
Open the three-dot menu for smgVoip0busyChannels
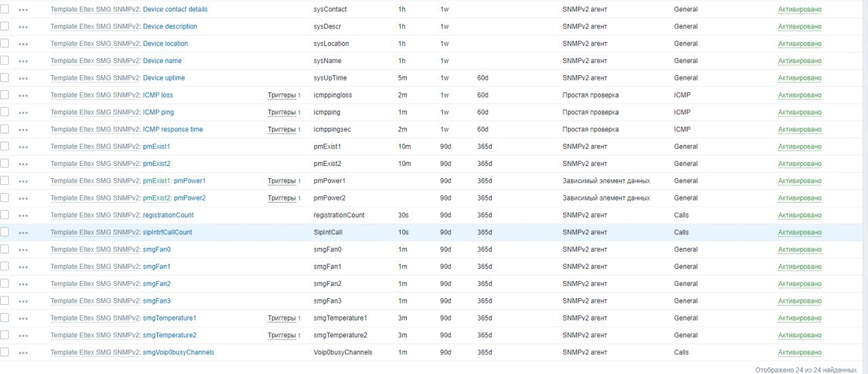click(23, 353)
